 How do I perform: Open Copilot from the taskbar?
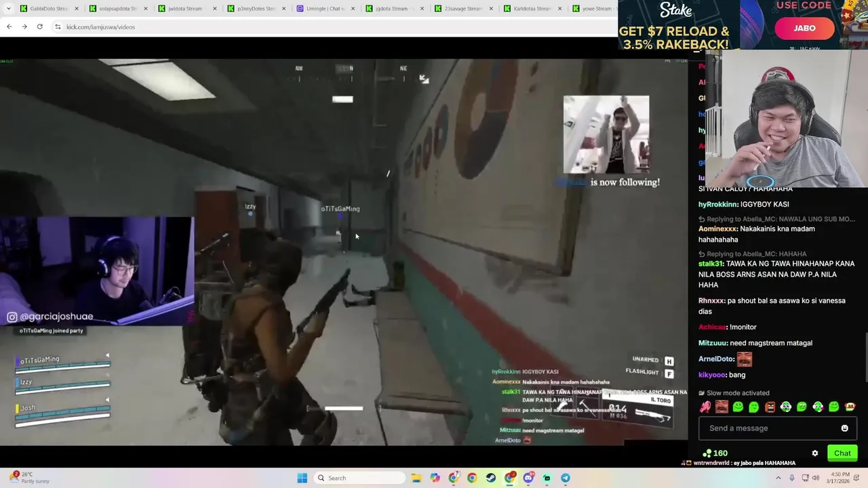click(x=435, y=478)
